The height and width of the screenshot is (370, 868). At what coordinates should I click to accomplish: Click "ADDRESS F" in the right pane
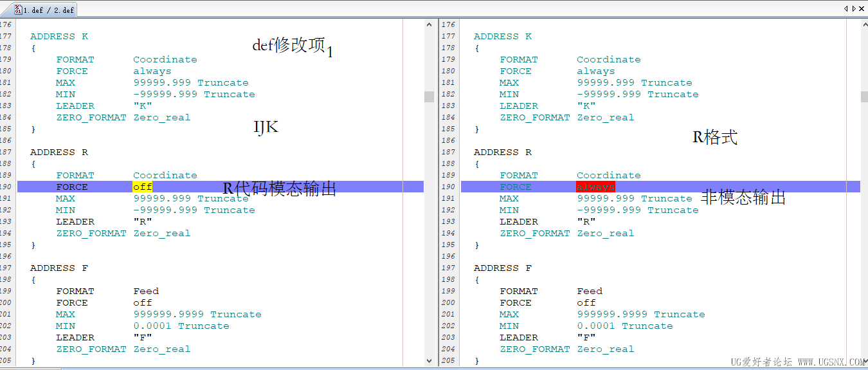(x=503, y=268)
